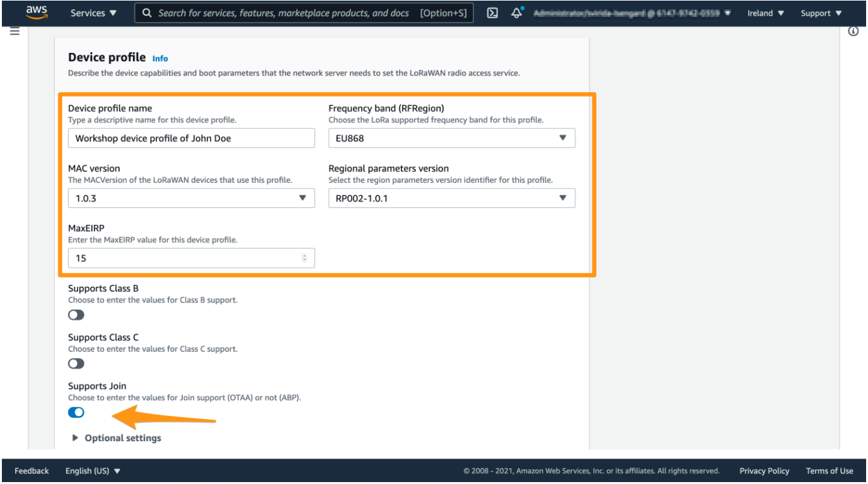This screenshot has height=484, width=868.
Task: Open the Info link beside Device profile
Action: pyautogui.click(x=160, y=59)
